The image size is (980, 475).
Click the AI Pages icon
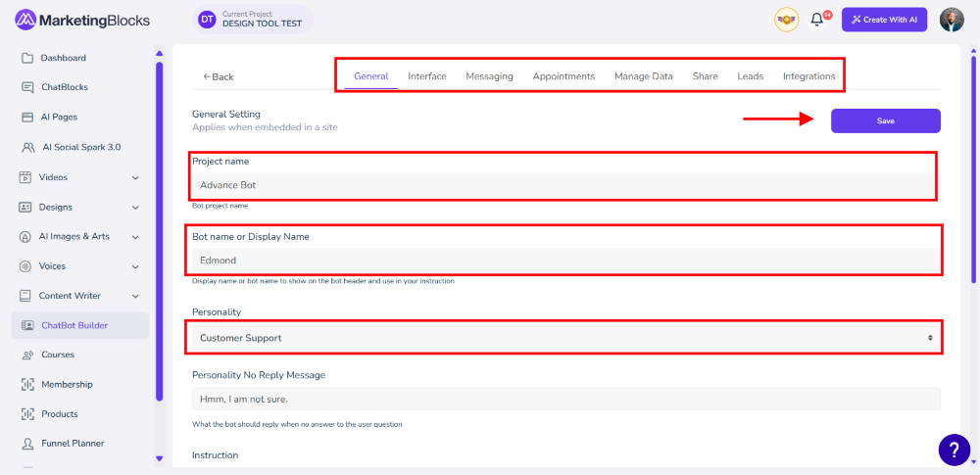[x=27, y=117]
